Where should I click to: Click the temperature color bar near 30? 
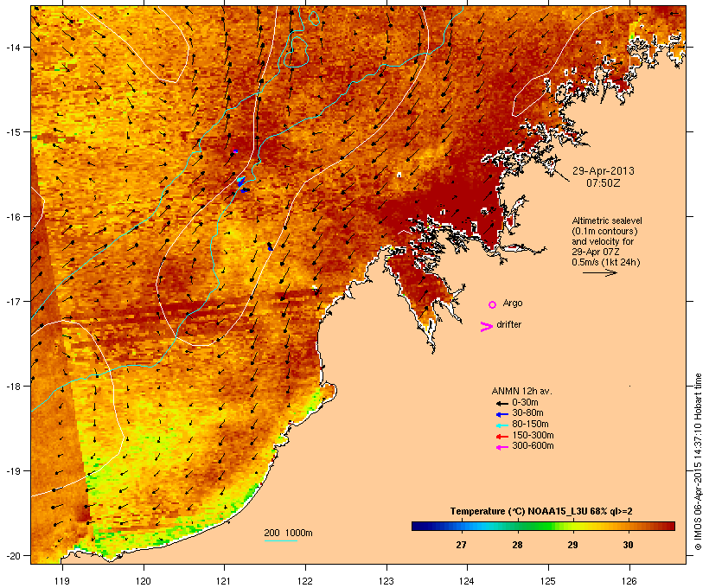pos(628,526)
